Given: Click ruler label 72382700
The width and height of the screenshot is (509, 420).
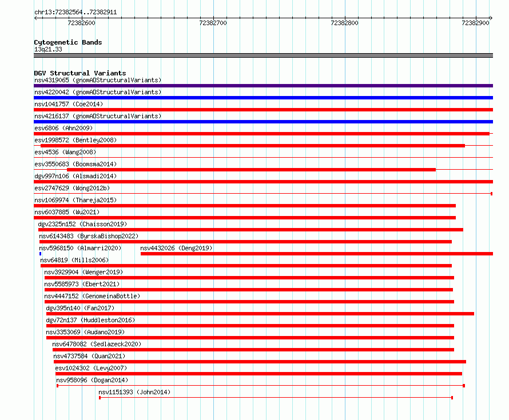Looking at the screenshot, I should click(213, 23).
